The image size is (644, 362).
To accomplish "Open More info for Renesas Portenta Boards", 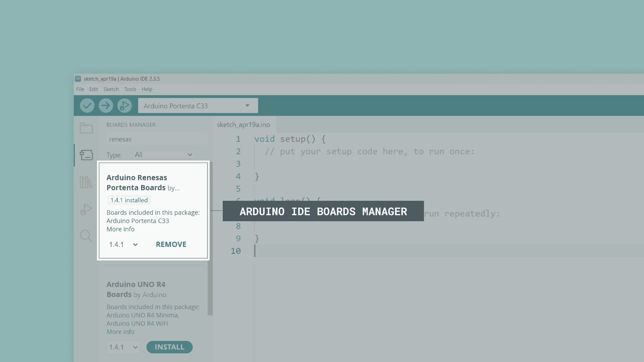I will [120, 229].
